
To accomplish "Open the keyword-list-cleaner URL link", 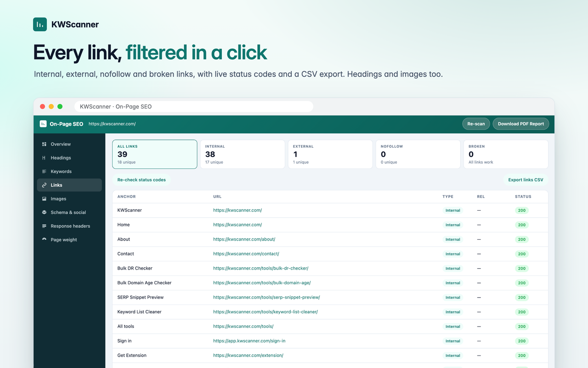I will pyautogui.click(x=266, y=312).
